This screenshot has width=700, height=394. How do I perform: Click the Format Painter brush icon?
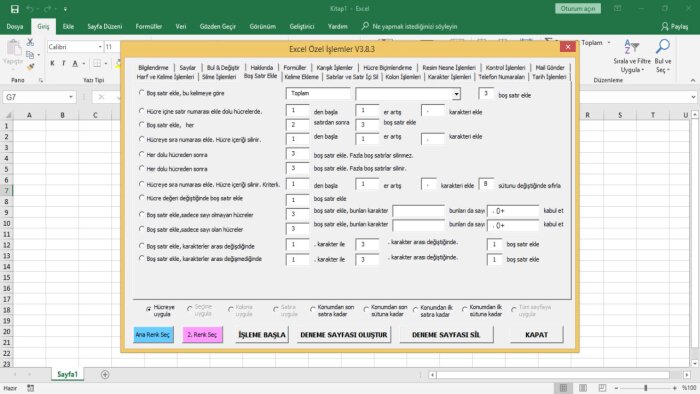click(x=30, y=67)
